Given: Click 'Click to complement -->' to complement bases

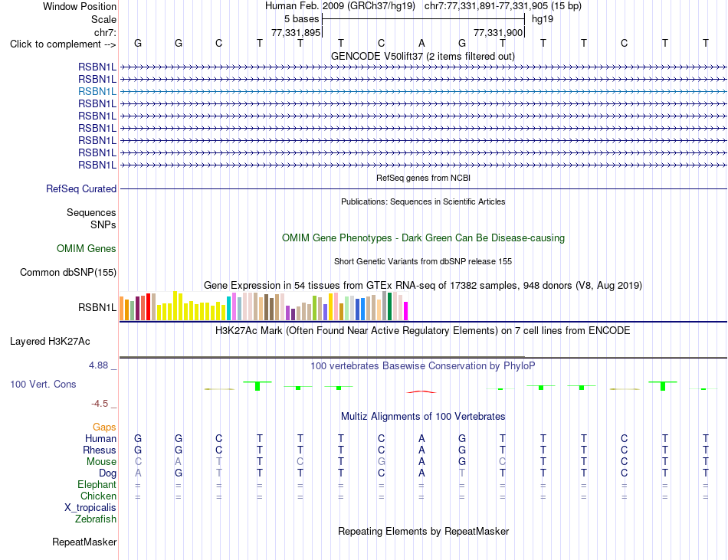Looking at the screenshot, I should point(63,44).
